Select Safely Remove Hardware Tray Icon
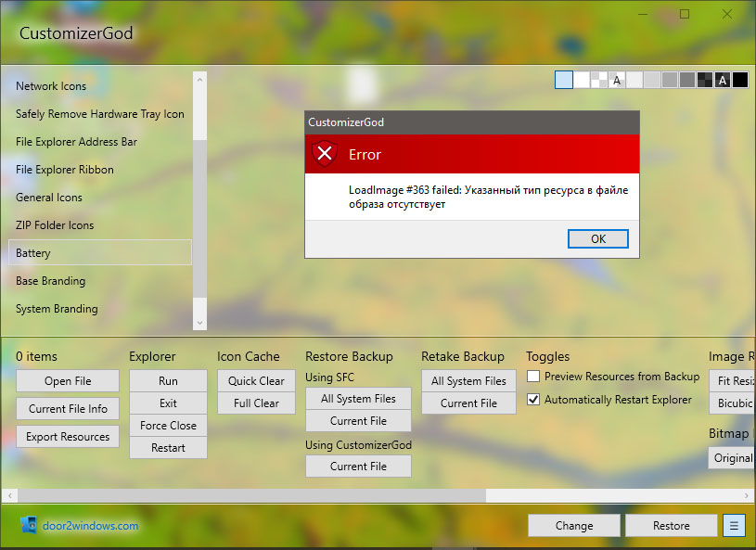This screenshot has width=756, height=550. click(100, 114)
